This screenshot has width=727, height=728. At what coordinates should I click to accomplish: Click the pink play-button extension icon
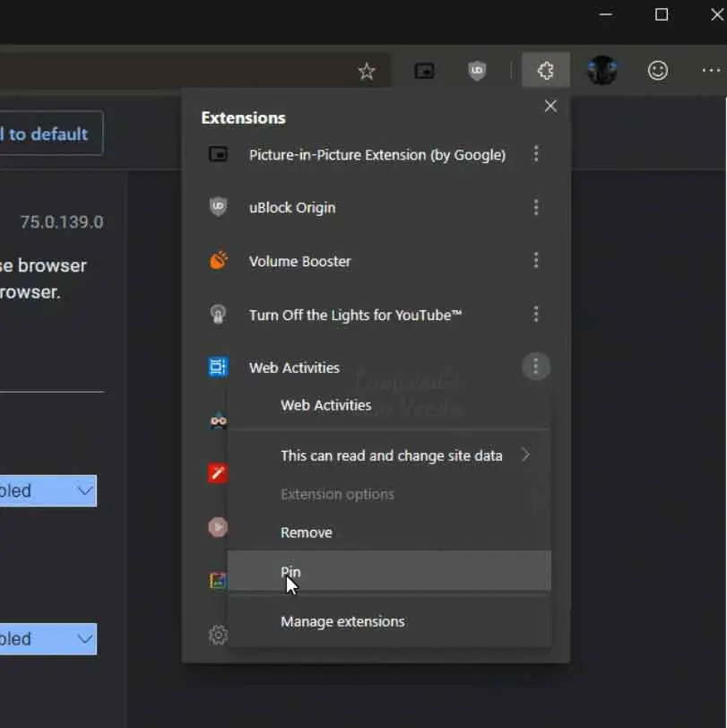[218, 527]
